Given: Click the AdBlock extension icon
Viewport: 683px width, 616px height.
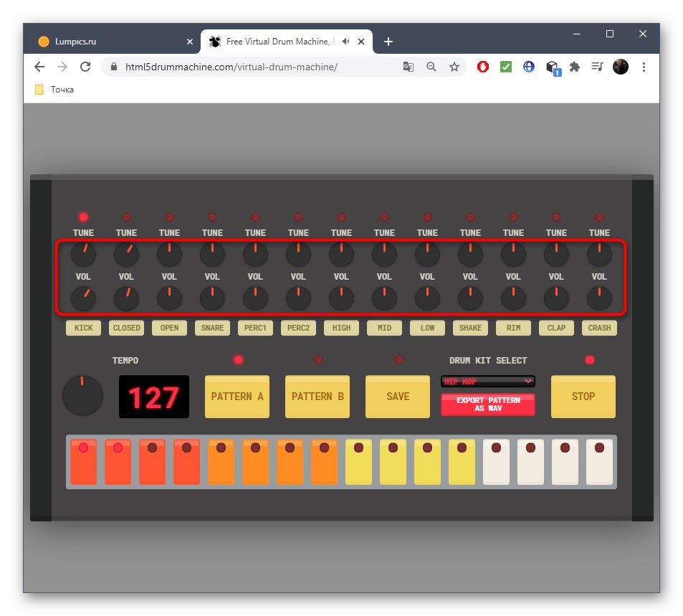Looking at the screenshot, I should (x=482, y=66).
